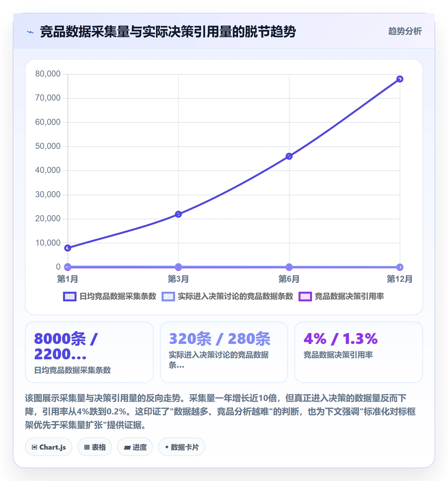Click the Chart.js tag
This screenshot has width=448, height=481.
coord(49,447)
